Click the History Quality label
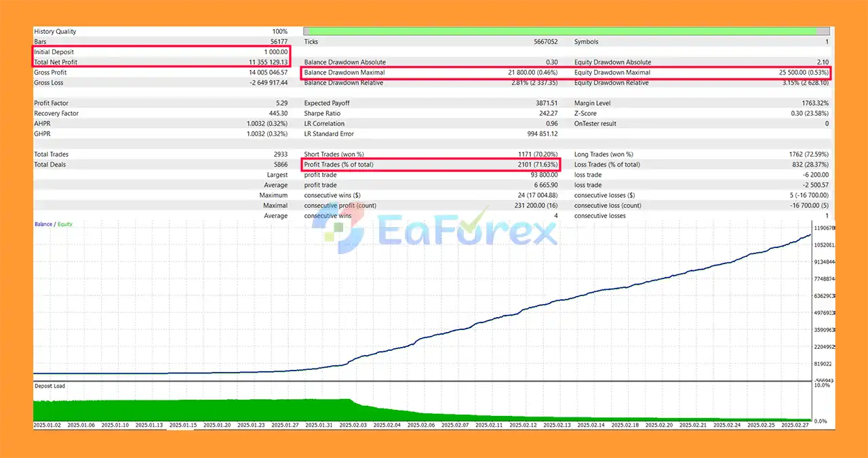Viewport: 868px width, 458px height. [x=56, y=31]
